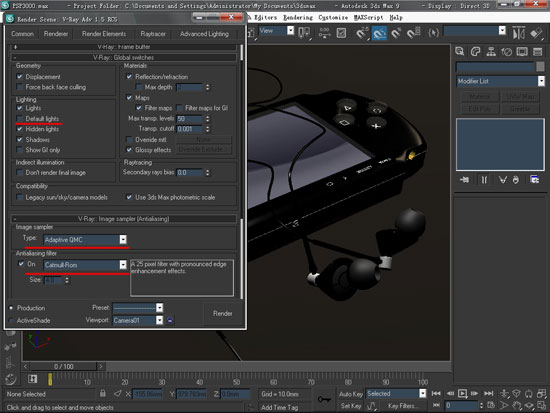550x413 pixels.
Task: Click Play Animation button
Action: coord(463,393)
